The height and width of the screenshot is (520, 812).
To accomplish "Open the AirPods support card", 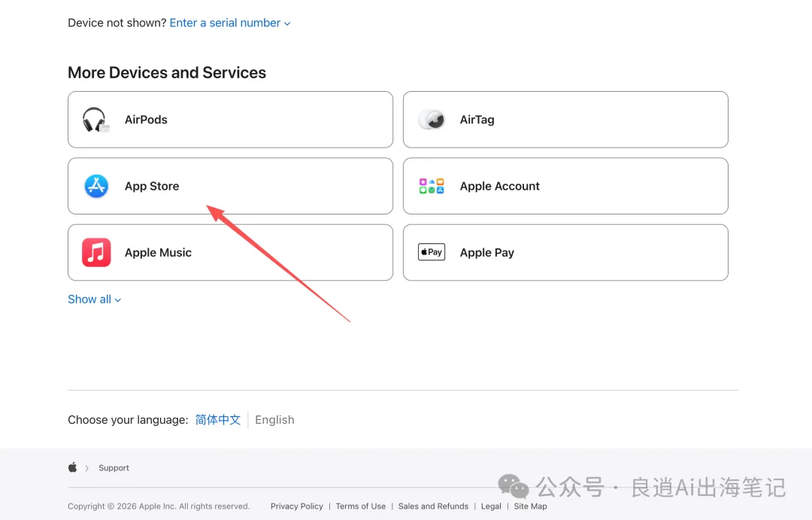I will click(x=230, y=120).
